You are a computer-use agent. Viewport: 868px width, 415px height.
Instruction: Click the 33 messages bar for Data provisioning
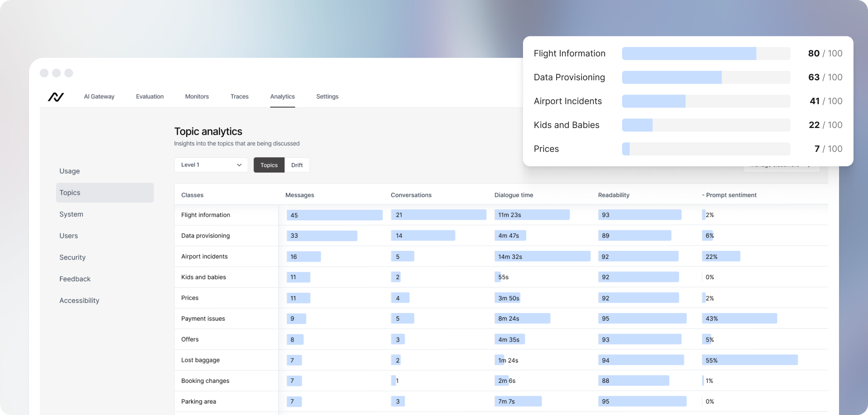[322, 235]
